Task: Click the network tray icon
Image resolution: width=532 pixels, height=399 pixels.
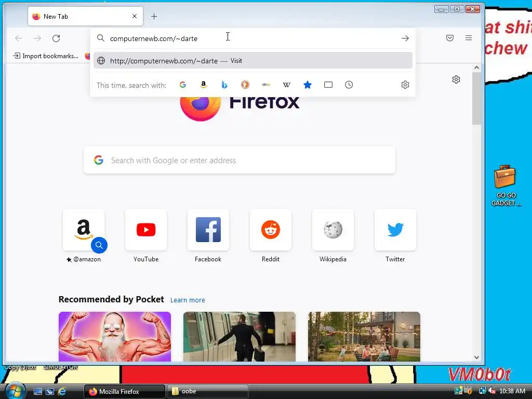Action: [482, 391]
